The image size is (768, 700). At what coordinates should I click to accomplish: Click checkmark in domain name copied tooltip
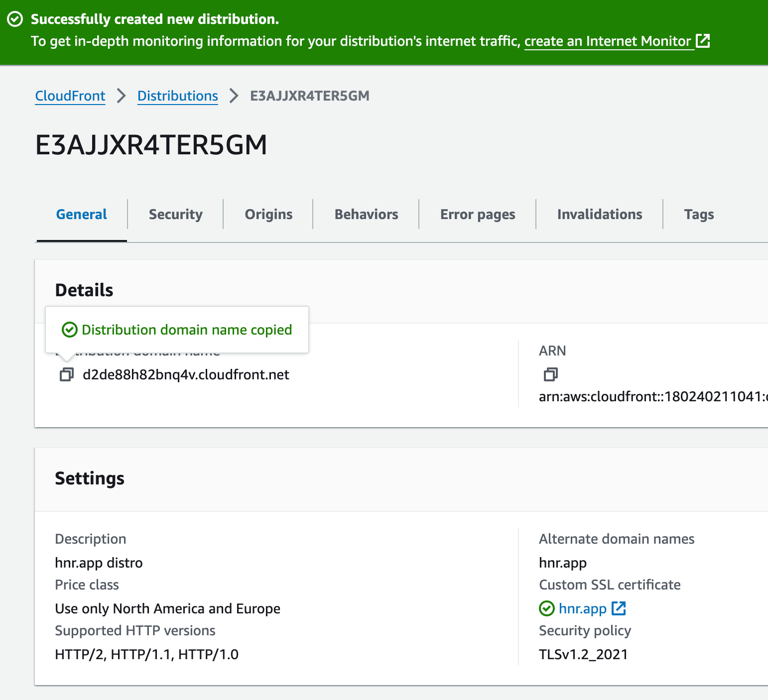pyautogui.click(x=69, y=330)
